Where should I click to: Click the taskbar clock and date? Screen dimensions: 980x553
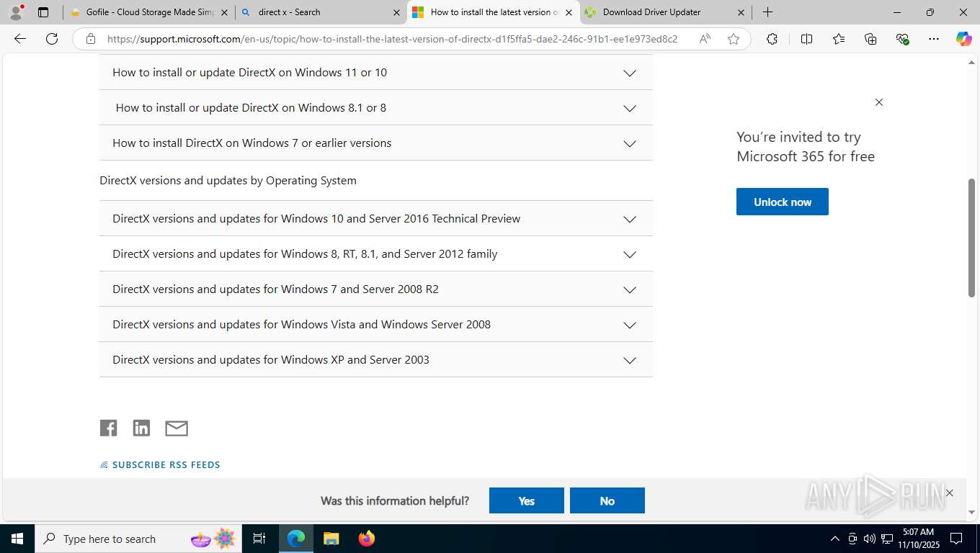918,539
